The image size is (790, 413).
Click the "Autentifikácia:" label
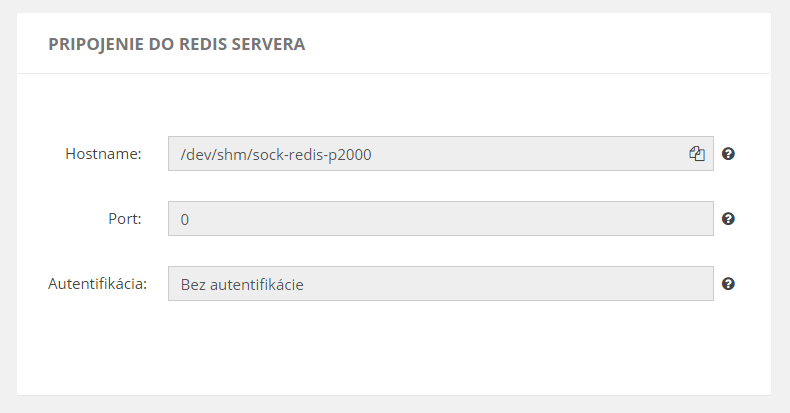click(x=97, y=284)
